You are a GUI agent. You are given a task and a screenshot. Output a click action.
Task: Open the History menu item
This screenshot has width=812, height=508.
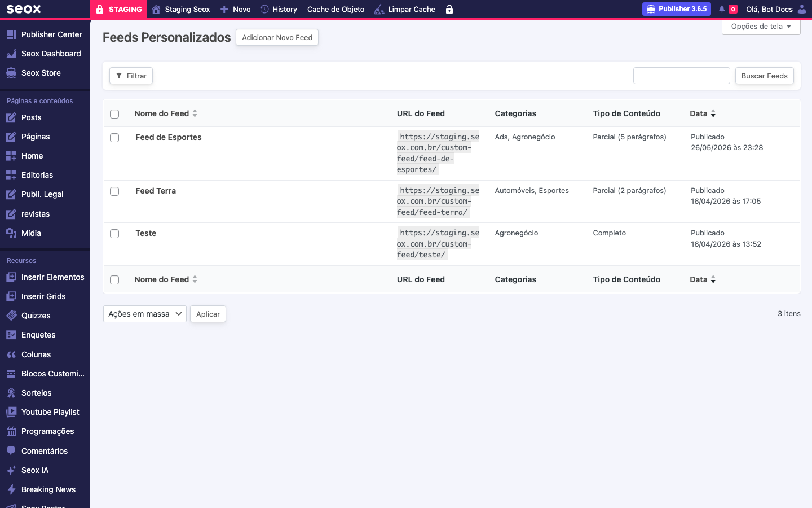click(x=279, y=9)
